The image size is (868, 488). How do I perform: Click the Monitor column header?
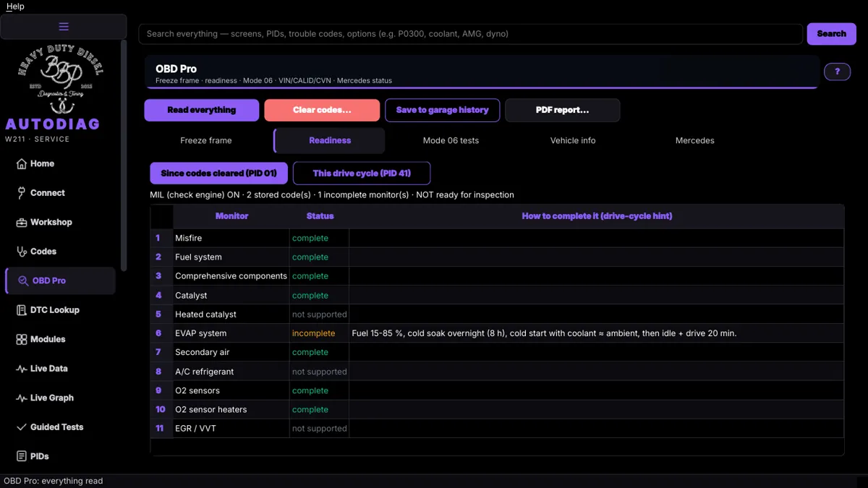231,216
